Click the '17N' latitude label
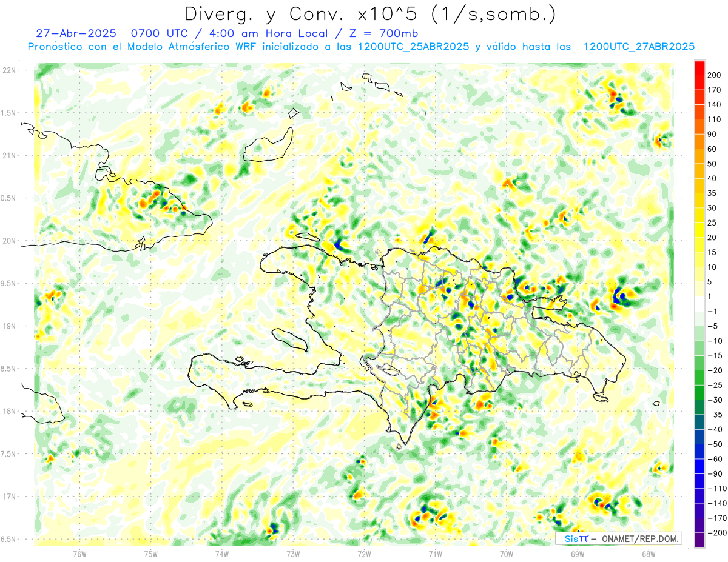Screen dimensions: 728x562 (x=8, y=497)
